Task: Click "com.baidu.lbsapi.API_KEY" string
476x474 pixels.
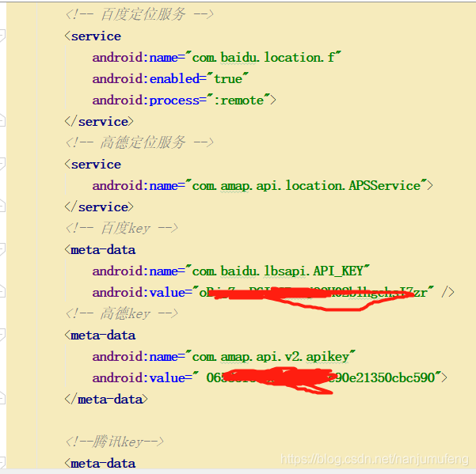Action: click(x=277, y=271)
